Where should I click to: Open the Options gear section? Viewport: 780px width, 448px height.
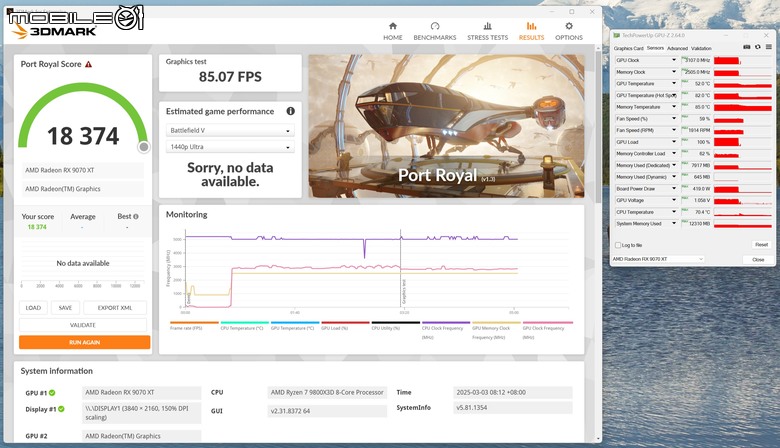tap(569, 31)
